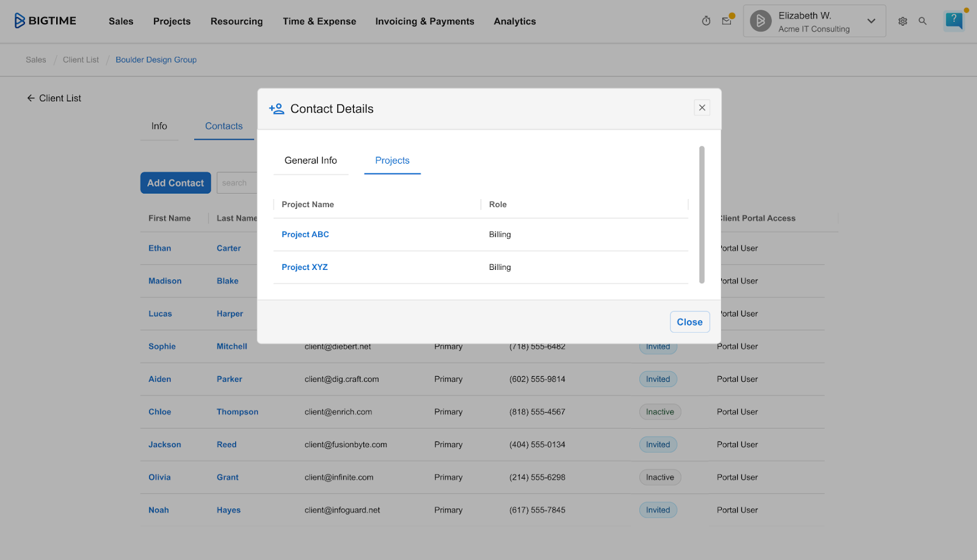
Task: Toggle Sophie Mitchell's Invited status pill
Action: pyautogui.click(x=658, y=346)
